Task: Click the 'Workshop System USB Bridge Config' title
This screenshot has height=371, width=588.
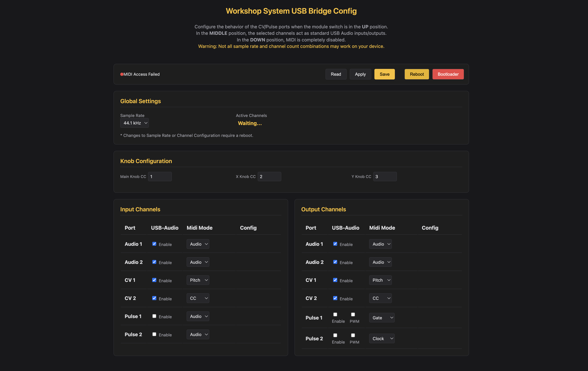Action: click(291, 11)
